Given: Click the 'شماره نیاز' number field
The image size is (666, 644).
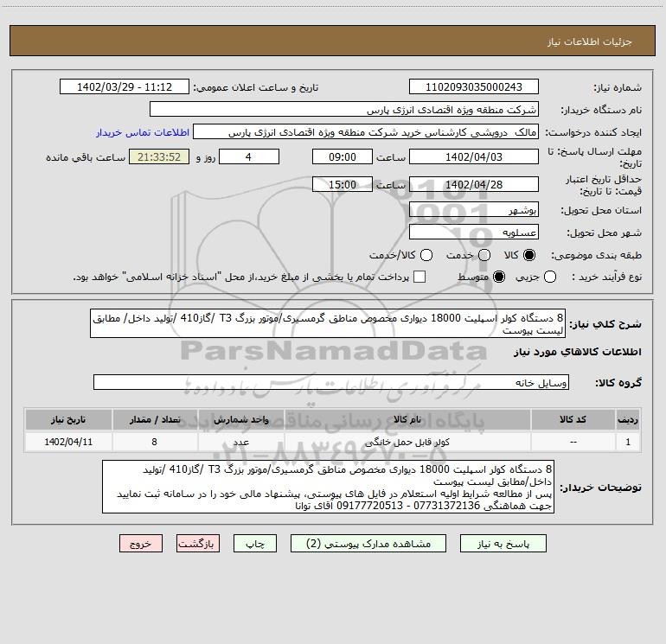Looking at the screenshot, I should click(x=473, y=87).
